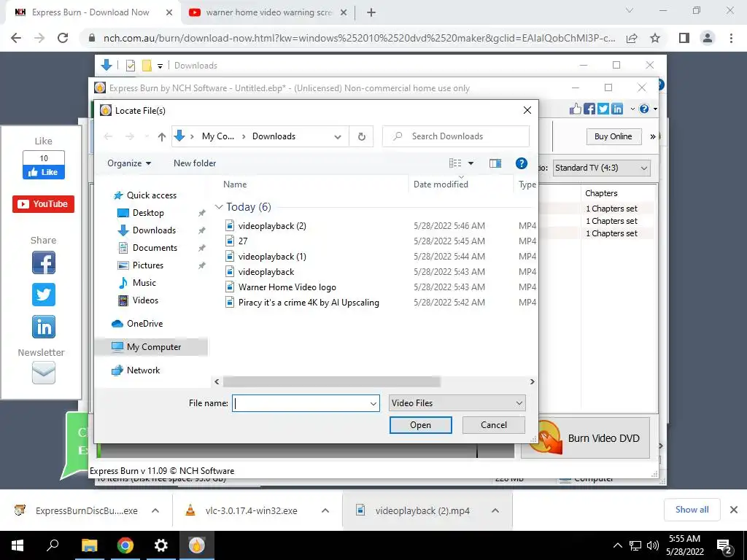
Task: Select Network in the navigation pane
Action: point(143,370)
